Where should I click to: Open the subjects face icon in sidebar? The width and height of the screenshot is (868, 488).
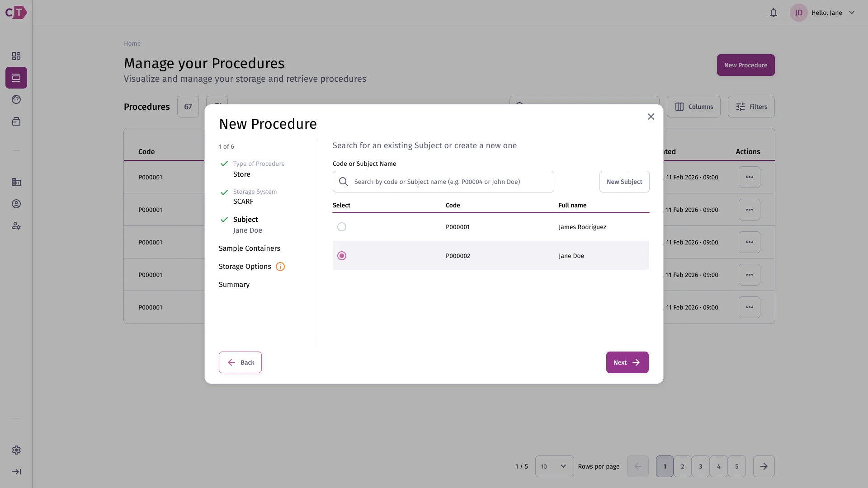pyautogui.click(x=16, y=99)
